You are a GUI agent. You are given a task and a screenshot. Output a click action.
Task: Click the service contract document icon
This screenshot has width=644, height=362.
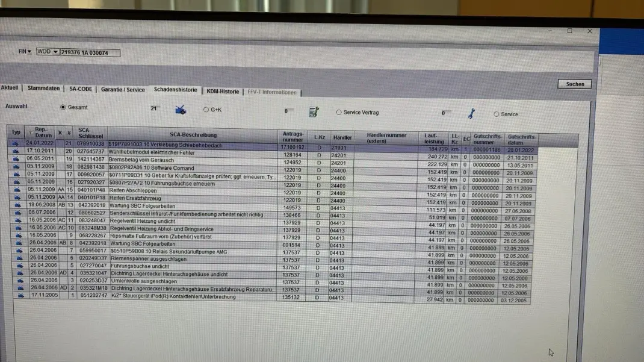pos(313,112)
